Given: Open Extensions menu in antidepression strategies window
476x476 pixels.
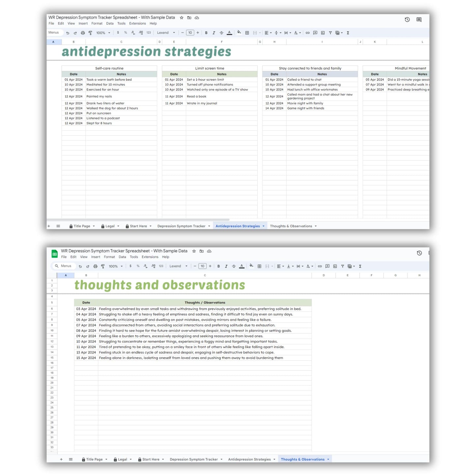Looking at the screenshot, I should tap(137, 24).
